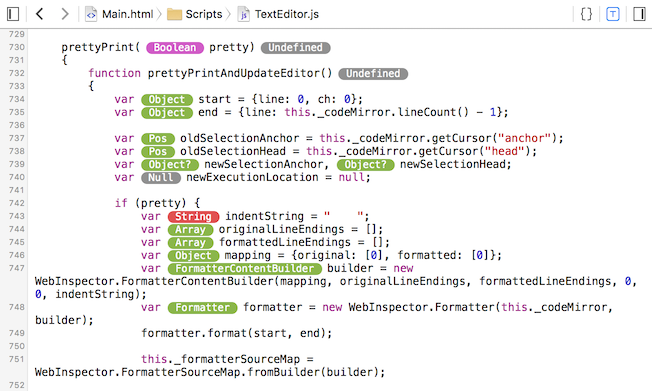
Task: Click the Object? token before newSelectionAnchor
Action: click(x=170, y=165)
